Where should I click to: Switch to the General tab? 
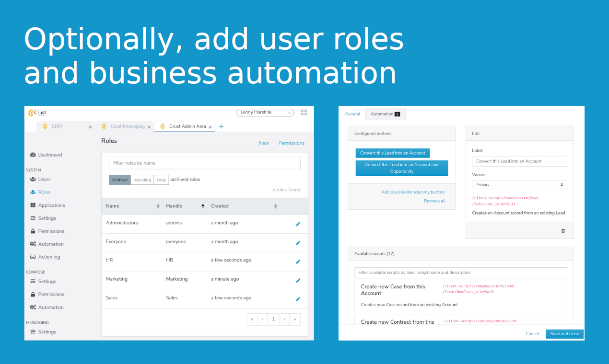352,114
